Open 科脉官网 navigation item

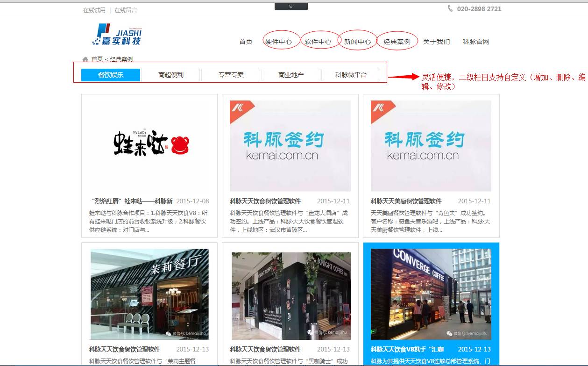(x=476, y=42)
